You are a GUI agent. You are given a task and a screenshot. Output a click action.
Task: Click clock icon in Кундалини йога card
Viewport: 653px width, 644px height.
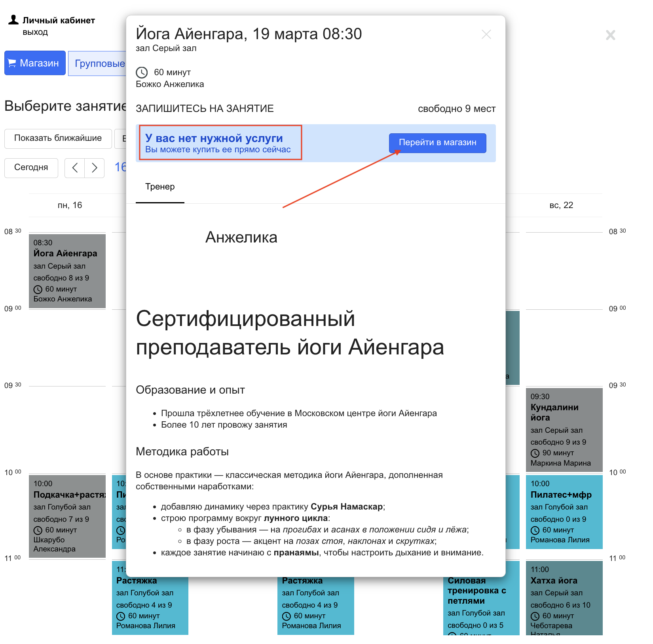tap(535, 453)
